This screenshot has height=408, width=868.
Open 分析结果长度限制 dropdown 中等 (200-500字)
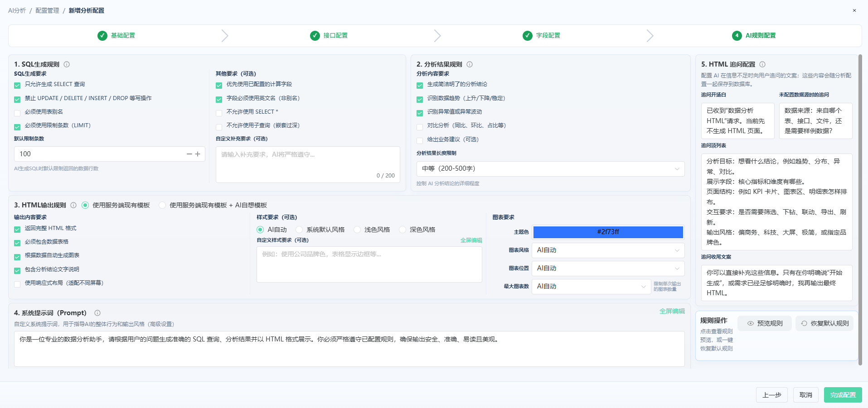pos(550,168)
